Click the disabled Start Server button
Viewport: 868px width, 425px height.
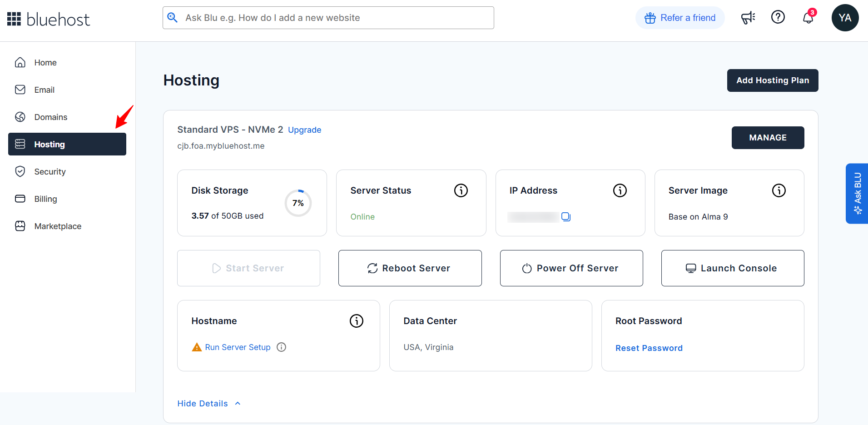point(248,268)
